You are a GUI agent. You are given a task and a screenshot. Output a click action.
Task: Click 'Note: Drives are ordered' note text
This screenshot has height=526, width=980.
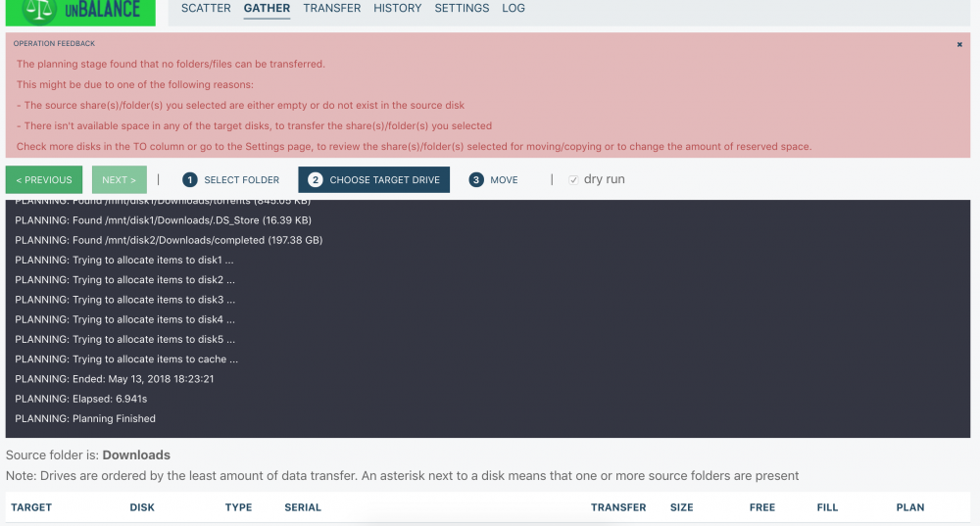[x=402, y=475]
